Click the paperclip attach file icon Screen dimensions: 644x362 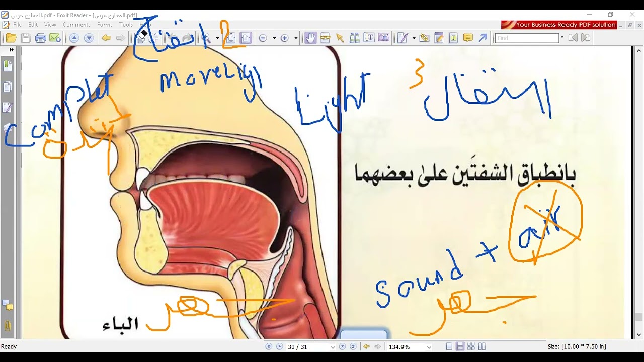pos(424,38)
